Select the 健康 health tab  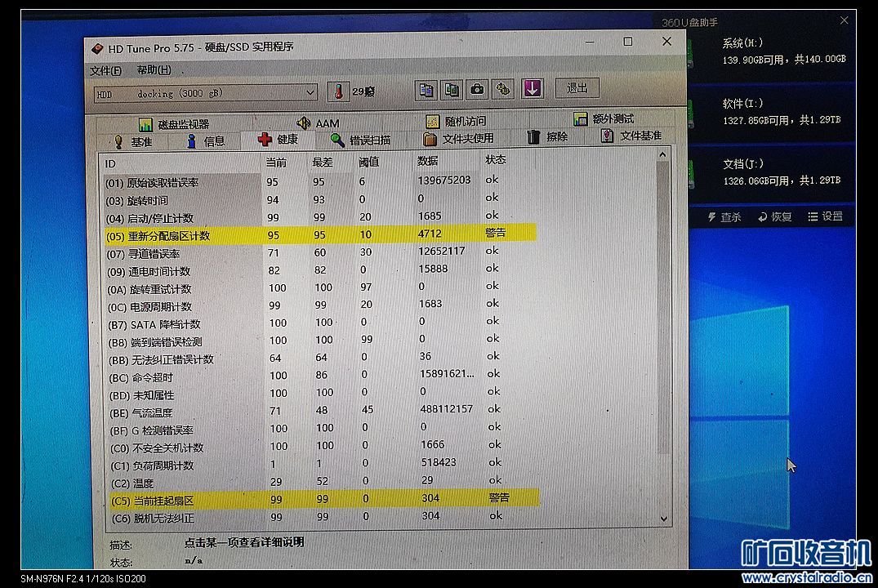click(279, 140)
